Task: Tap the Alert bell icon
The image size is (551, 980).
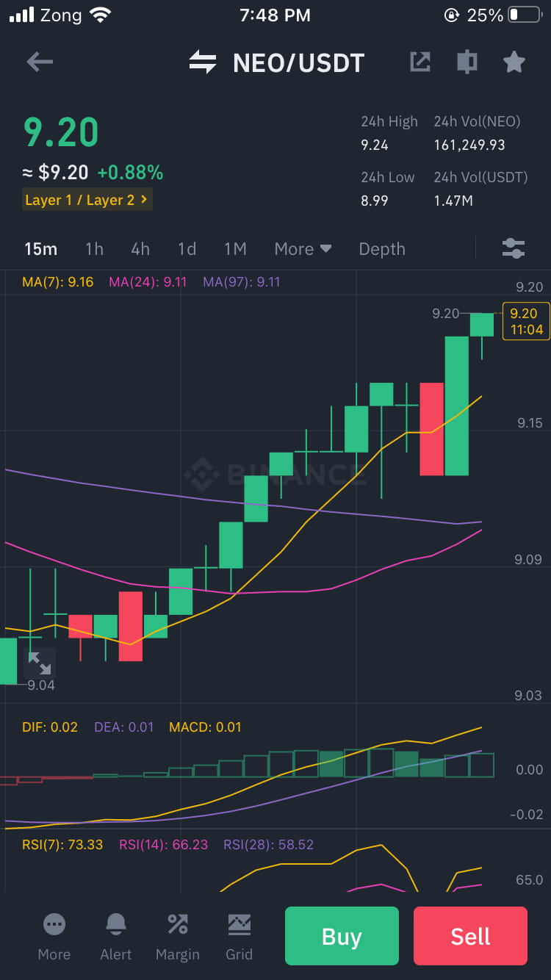Action: [115, 926]
